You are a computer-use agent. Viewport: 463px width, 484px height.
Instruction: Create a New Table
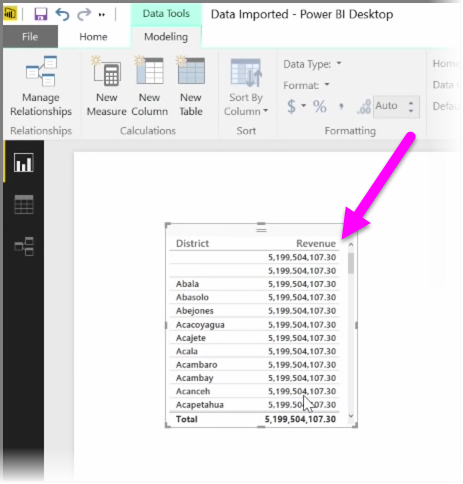[191, 86]
